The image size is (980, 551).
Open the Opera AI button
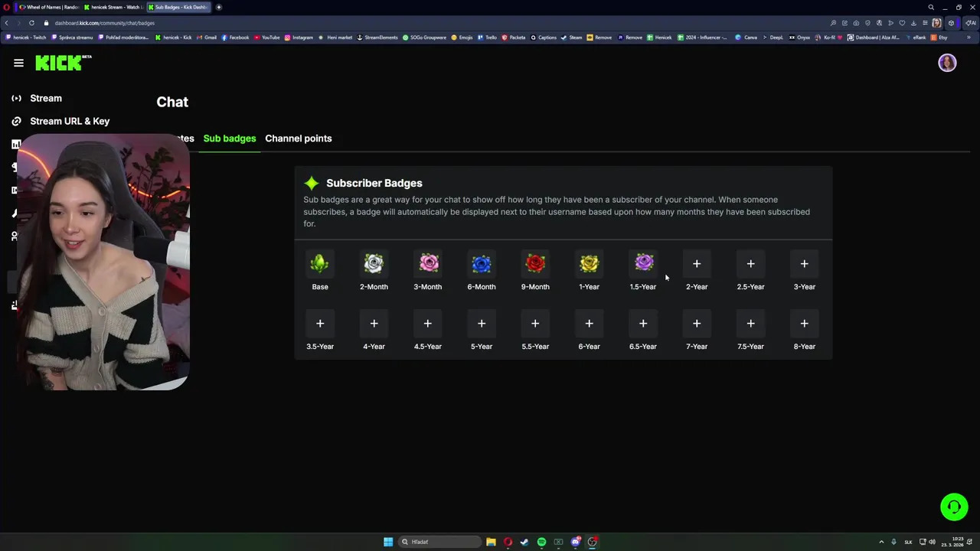point(971,23)
